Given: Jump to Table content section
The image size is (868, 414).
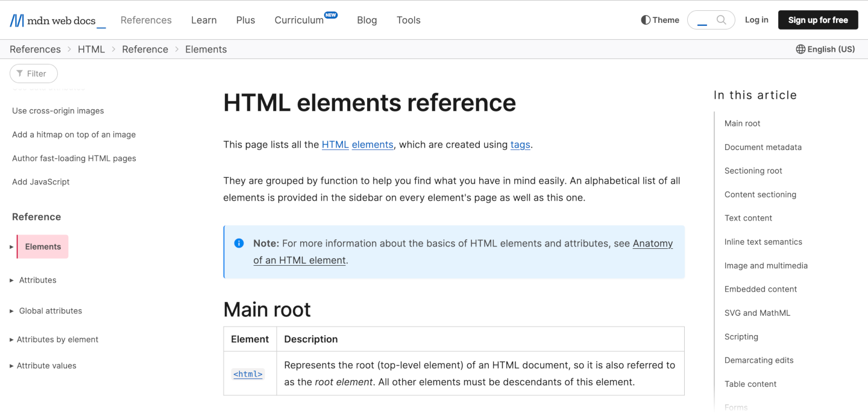Looking at the screenshot, I should coord(750,384).
